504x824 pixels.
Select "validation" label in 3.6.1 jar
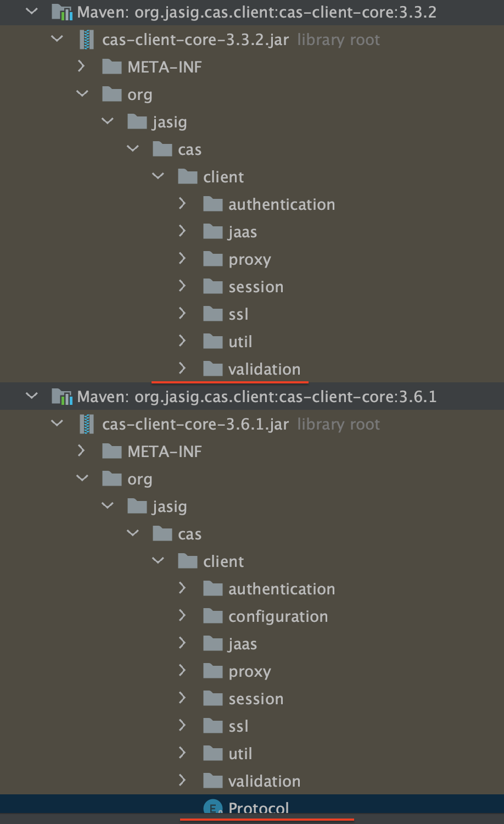coord(265,781)
